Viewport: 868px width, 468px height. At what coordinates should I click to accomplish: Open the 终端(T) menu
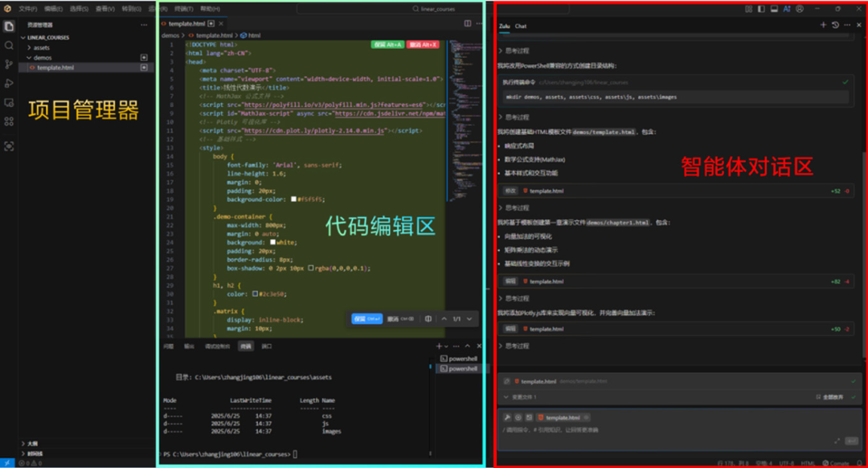[x=184, y=9]
